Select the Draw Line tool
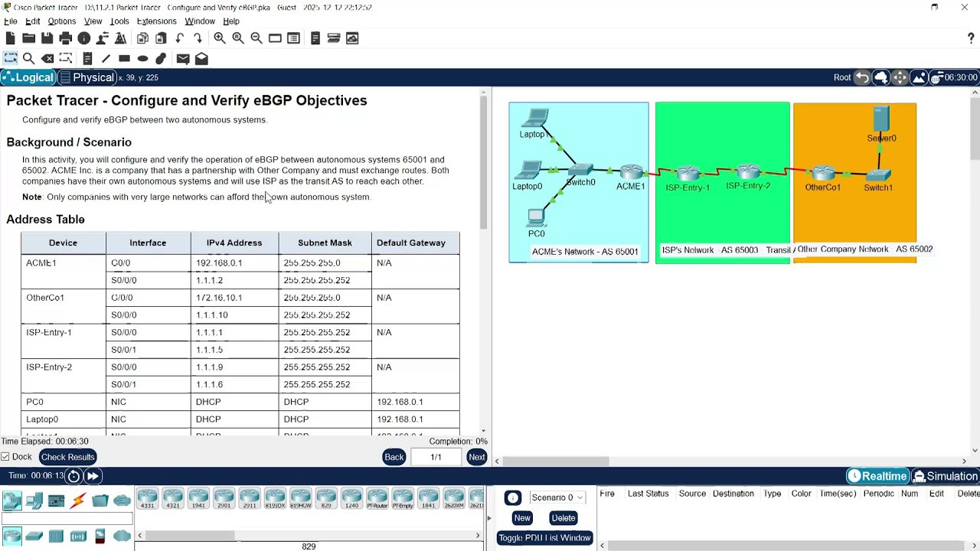Viewport: 980px width, 551px height. pos(106,58)
